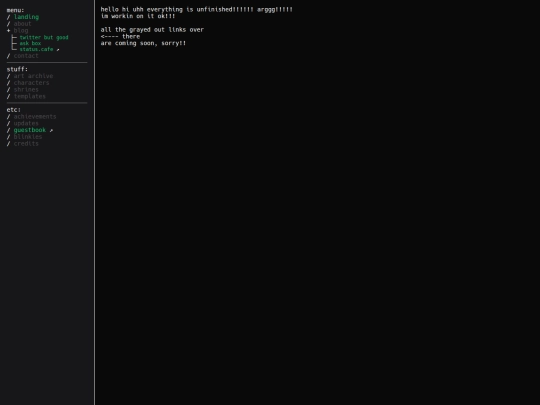540x405 pixels.
Task: Click the 'etc:' heading
Action: [x=14, y=110]
